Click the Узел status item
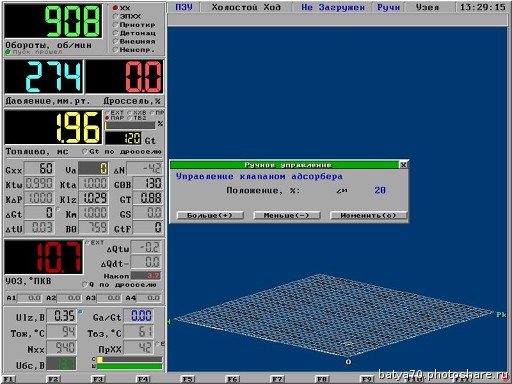The image size is (512, 384). (x=428, y=7)
